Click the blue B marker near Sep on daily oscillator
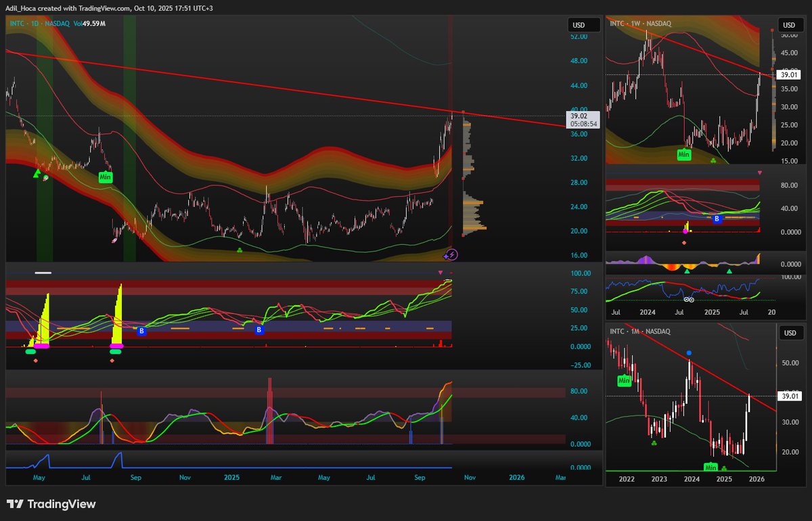This screenshot has height=521, width=812. pyautogui.click(x=142, y=332)
